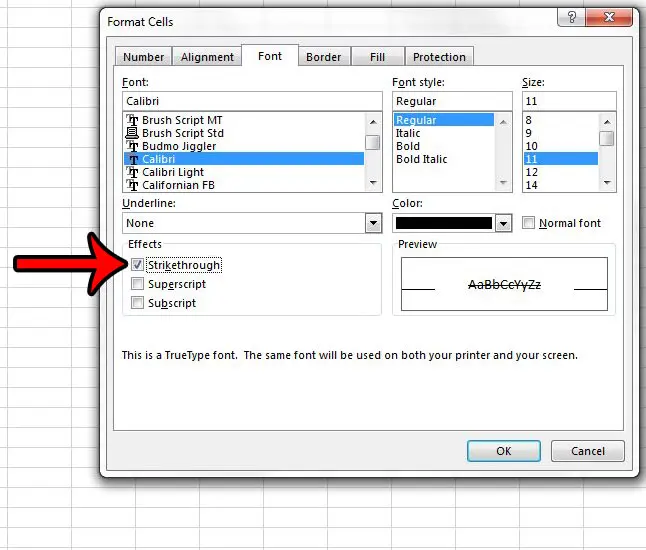Switch to the Border tab
This screenshot has height=550, width=646.
click(x=323, y=57)
